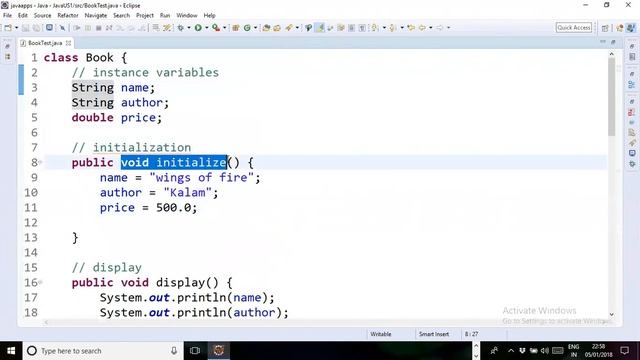Switch to the Java EE perspective icon
Viewport: 640px width, 360px height.
(x=620, y=28)
